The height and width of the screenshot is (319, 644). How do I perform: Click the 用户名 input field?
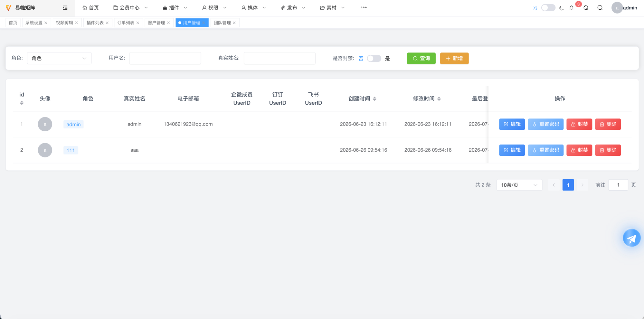(165, 58)
